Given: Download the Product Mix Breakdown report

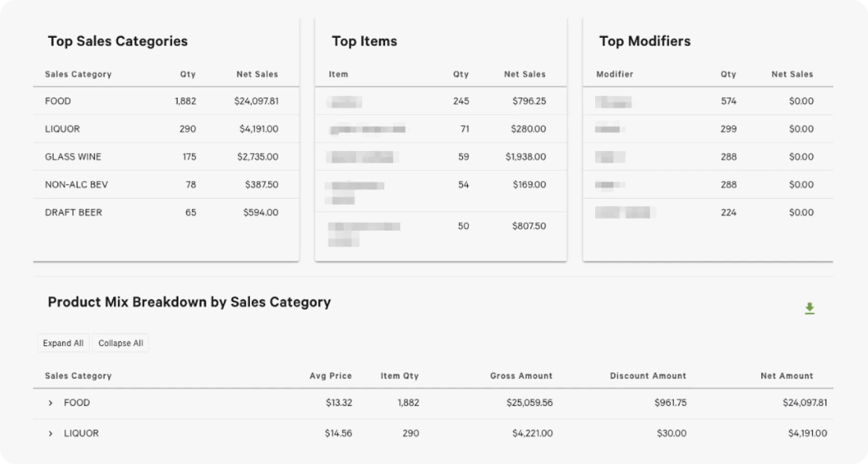Looking at the screenshot, I should tap(809, 308).
